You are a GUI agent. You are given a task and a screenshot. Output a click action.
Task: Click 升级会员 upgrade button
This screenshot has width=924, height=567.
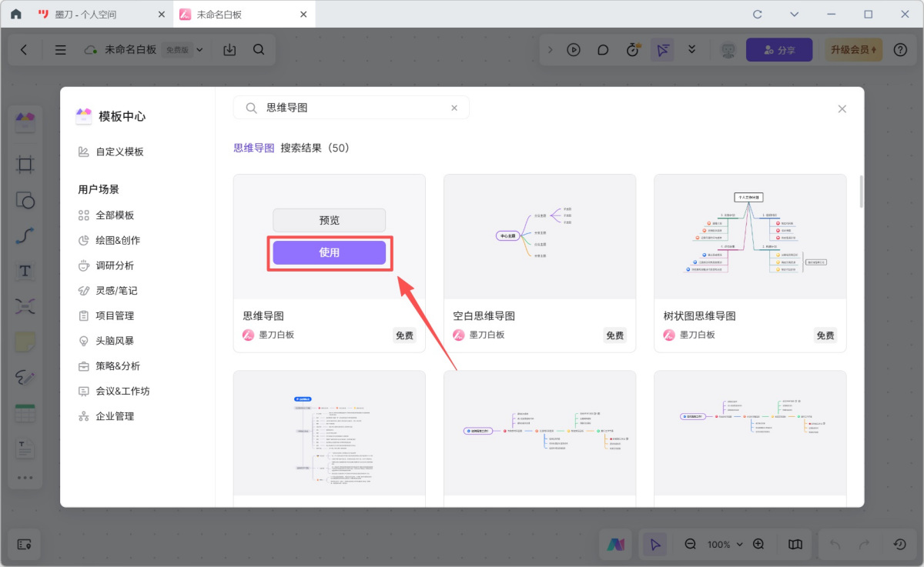[x=853, y=50]
